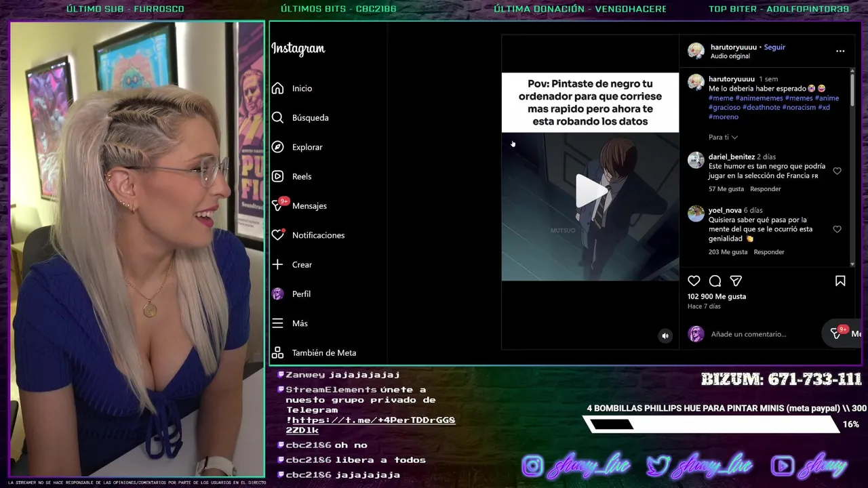Open the three-dot post options menu
This screenshot has height=488, width=868.
tap(840, 51)
